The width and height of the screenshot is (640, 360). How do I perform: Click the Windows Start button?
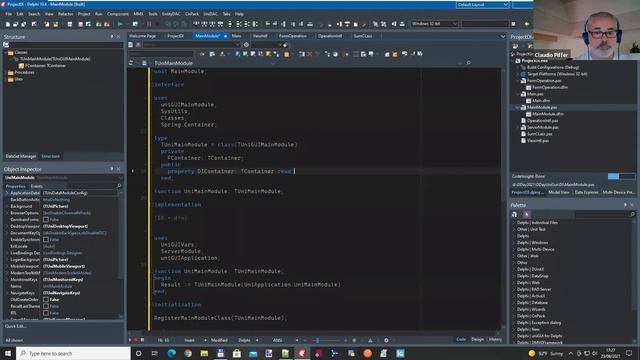[x=8, y=353]
